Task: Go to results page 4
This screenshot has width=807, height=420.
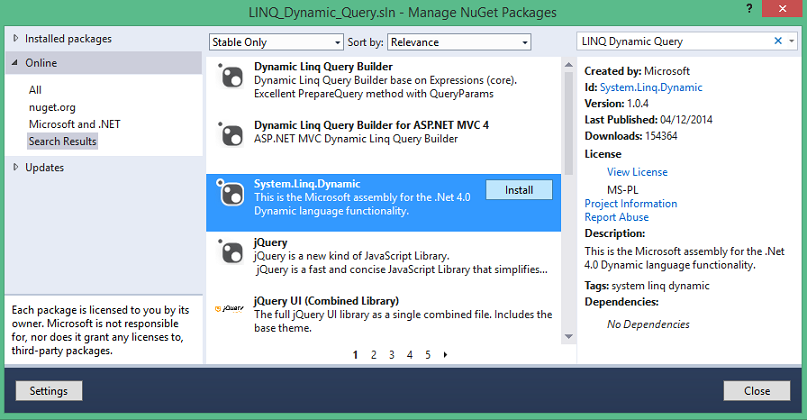Action: [410, 355]
